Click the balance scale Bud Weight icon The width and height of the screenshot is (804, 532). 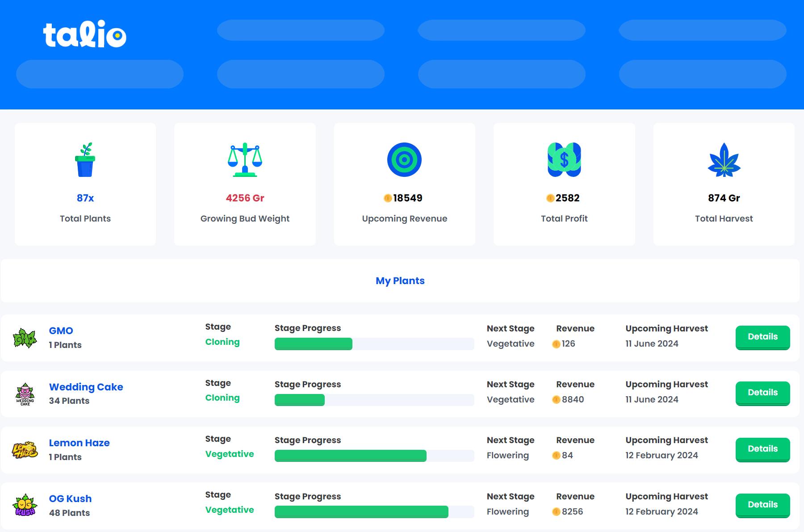tap(245, 160)
